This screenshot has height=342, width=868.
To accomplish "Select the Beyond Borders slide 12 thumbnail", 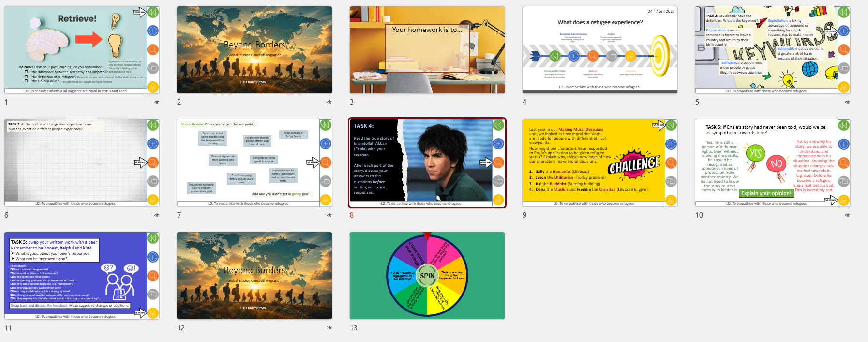I will (254, 276).
